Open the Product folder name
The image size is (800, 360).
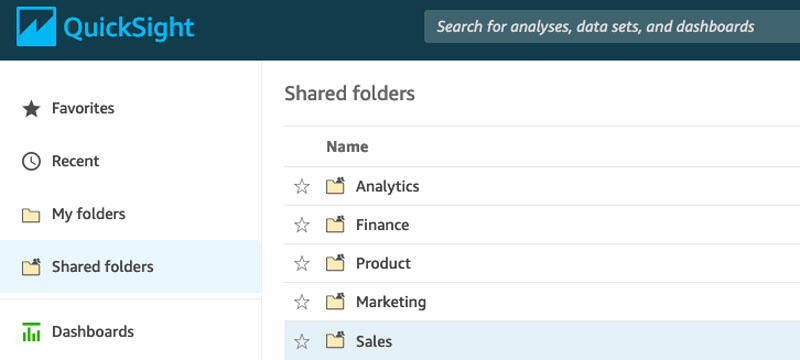[x=383, y=264]
